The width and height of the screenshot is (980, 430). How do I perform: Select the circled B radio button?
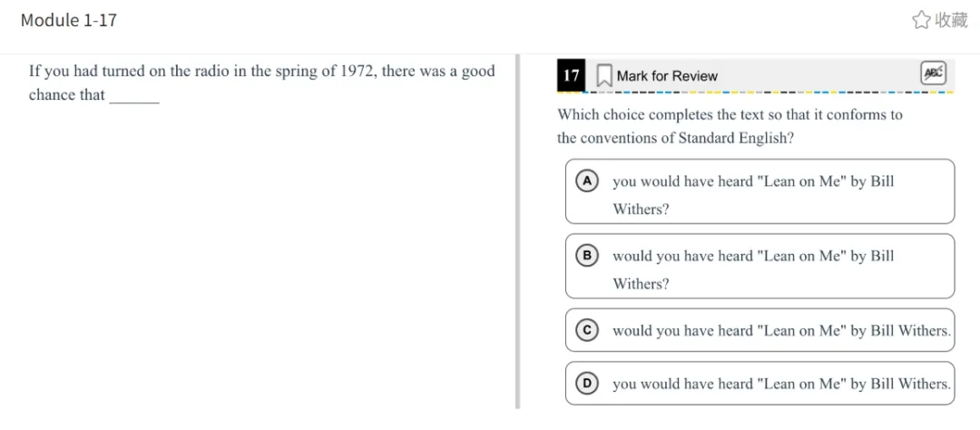point(587,256)
